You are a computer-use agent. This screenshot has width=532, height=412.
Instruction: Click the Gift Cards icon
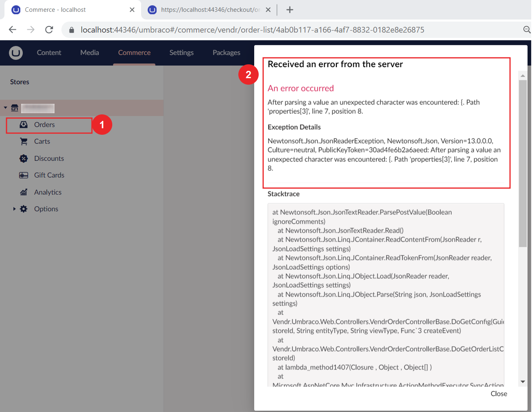click(24, 175)
